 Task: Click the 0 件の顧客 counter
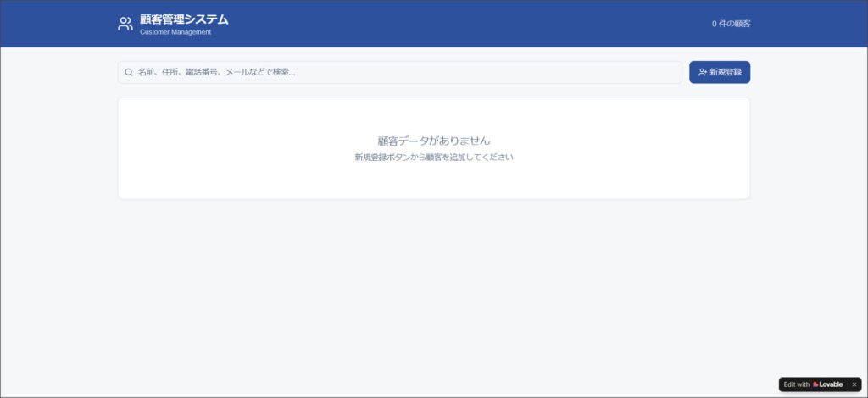coord(732,24)
